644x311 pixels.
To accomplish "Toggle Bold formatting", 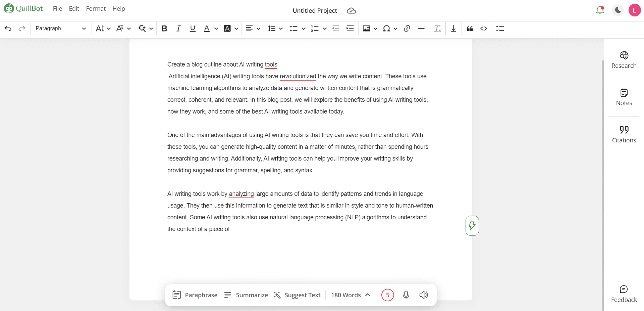I will 164,29.
